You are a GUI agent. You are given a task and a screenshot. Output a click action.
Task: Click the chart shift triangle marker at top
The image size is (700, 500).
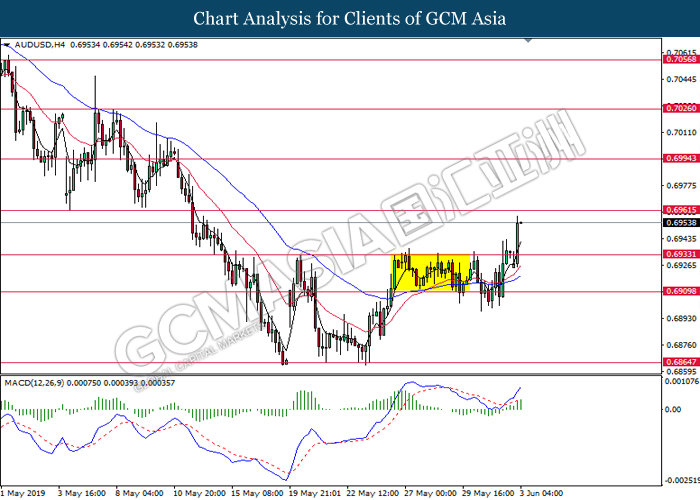tap(528, 41)
